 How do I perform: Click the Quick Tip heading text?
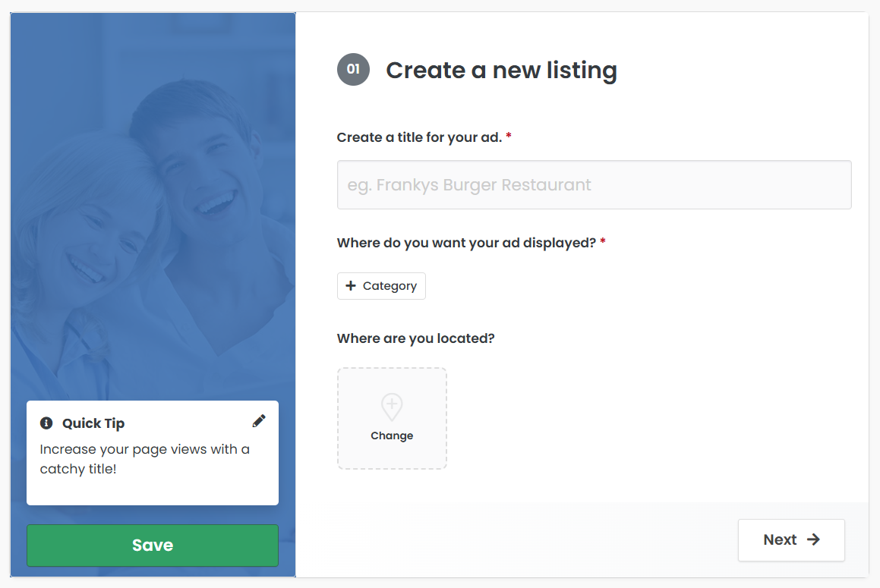[93, 423]
